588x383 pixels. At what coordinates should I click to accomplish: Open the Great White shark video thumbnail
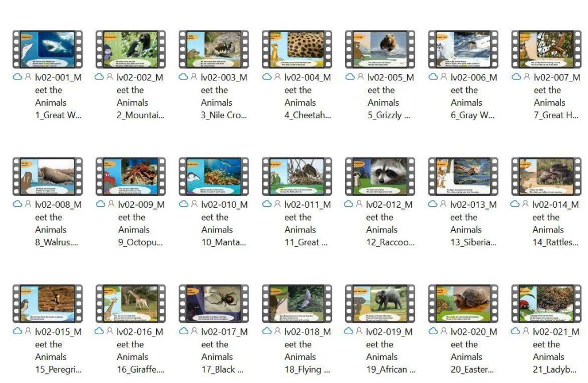coord(47,49)
